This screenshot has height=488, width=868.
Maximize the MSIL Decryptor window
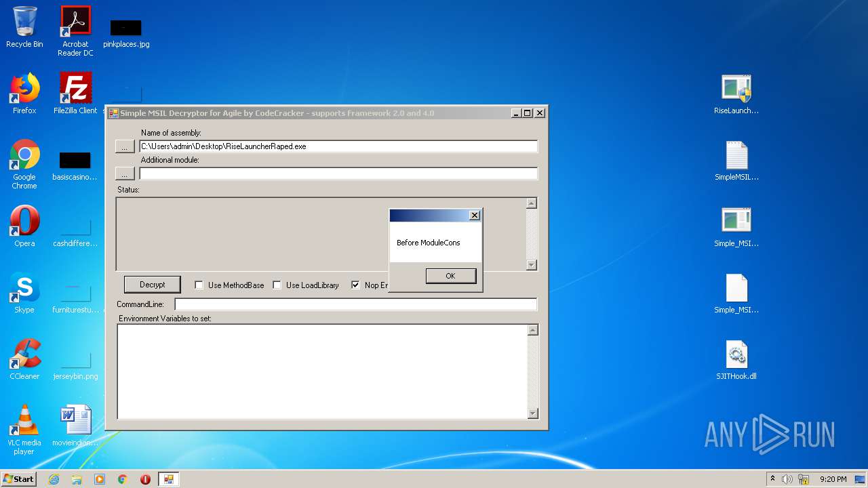click(528, 113)
